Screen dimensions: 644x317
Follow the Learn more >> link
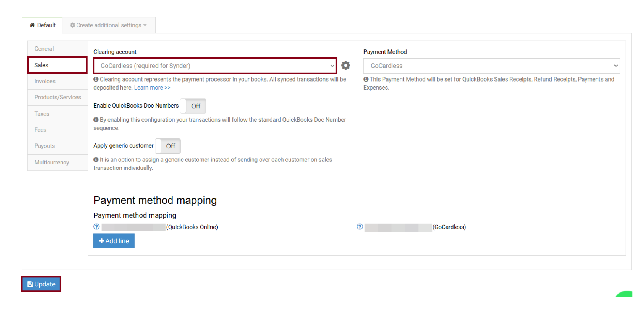point(152,88)
